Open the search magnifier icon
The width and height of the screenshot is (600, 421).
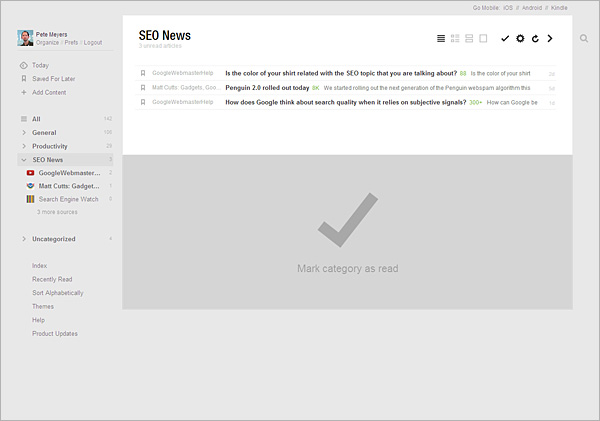584,38
